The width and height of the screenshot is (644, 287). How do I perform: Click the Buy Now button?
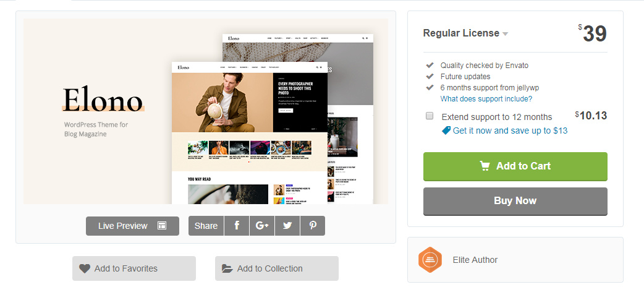[x=515, y=201]
